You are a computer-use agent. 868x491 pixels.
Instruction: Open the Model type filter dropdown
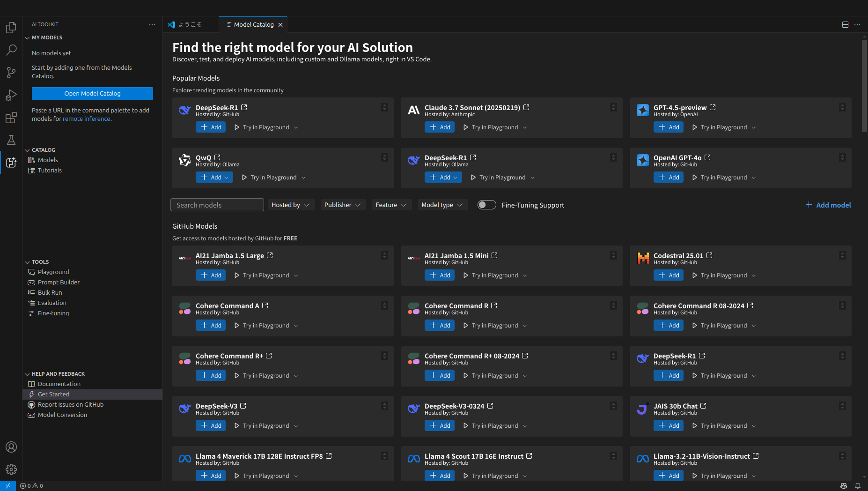(x=442, y=205)
